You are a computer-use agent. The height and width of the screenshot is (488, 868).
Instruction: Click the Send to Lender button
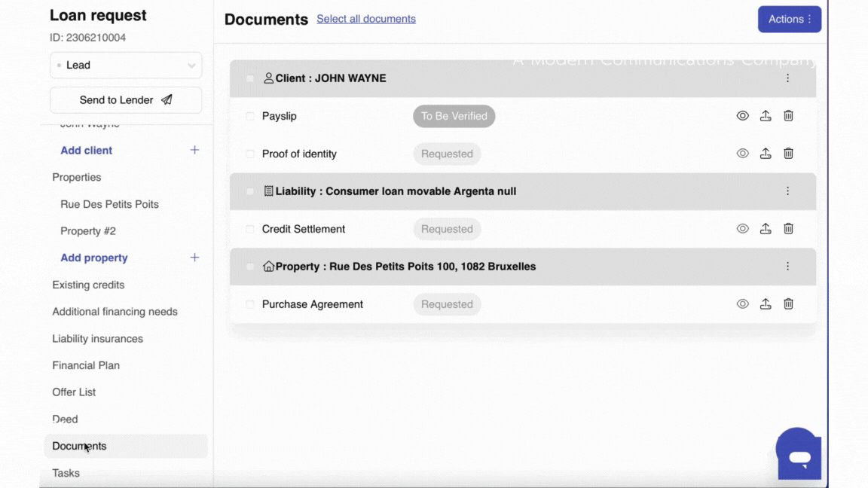(126, 100)
